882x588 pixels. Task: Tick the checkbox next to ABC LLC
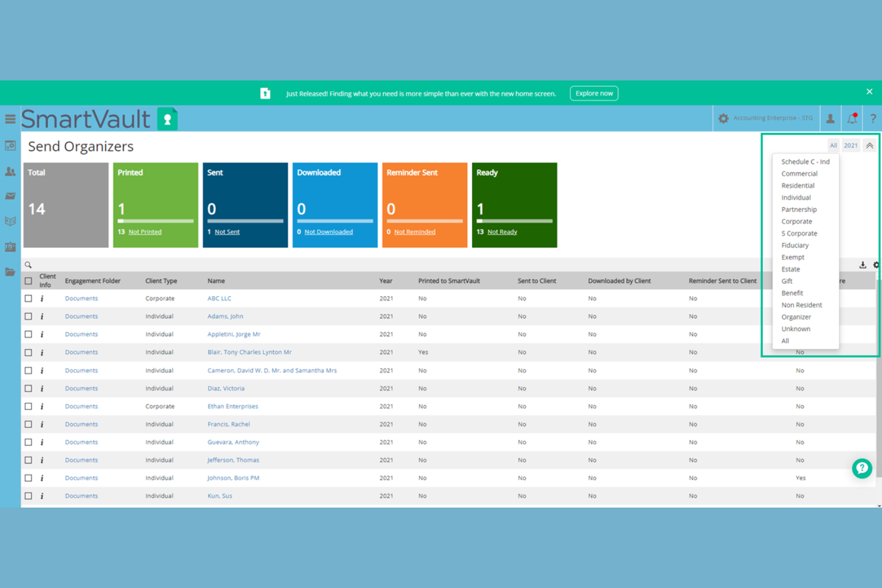click(x=28, y=298)
